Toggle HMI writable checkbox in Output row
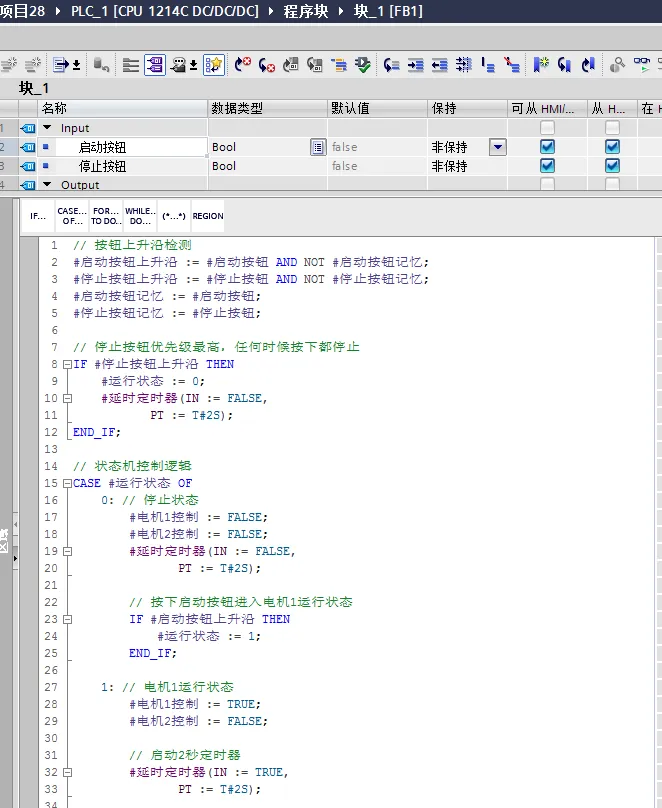 point(612,183)
